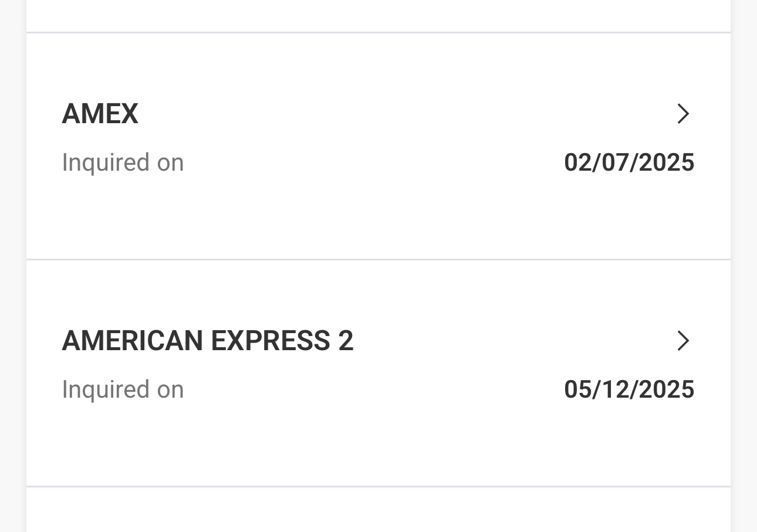This screenshot has height=532, width=757.
Task: Click 'Inquired on' label under AMEX
Action: coord(123,162)
